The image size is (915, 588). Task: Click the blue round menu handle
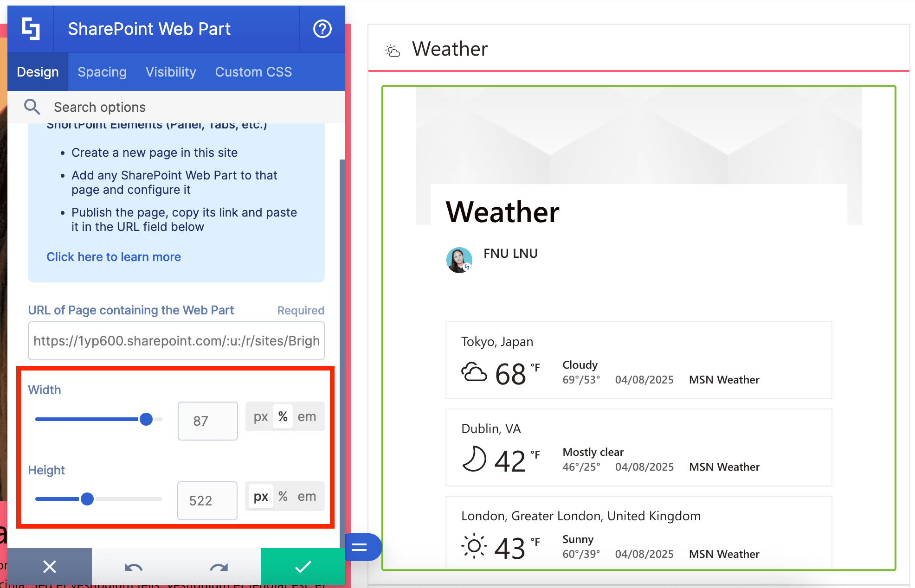362,547
